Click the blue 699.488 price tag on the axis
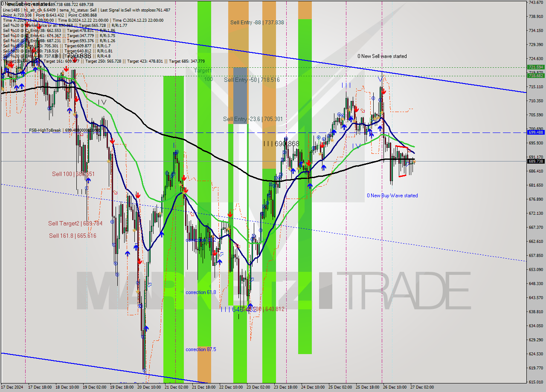This screenshot has height=392, width=546. point(536,133)
